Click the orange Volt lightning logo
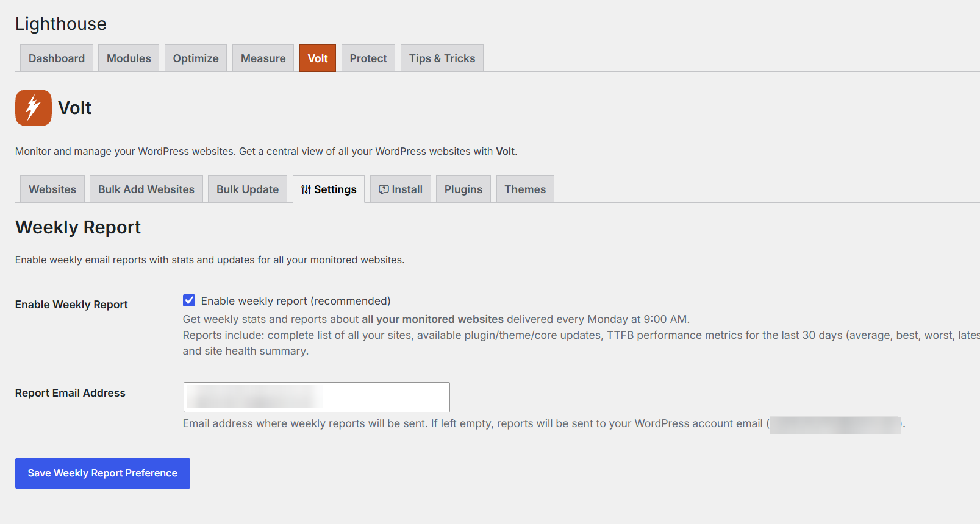 coord(34,108)
